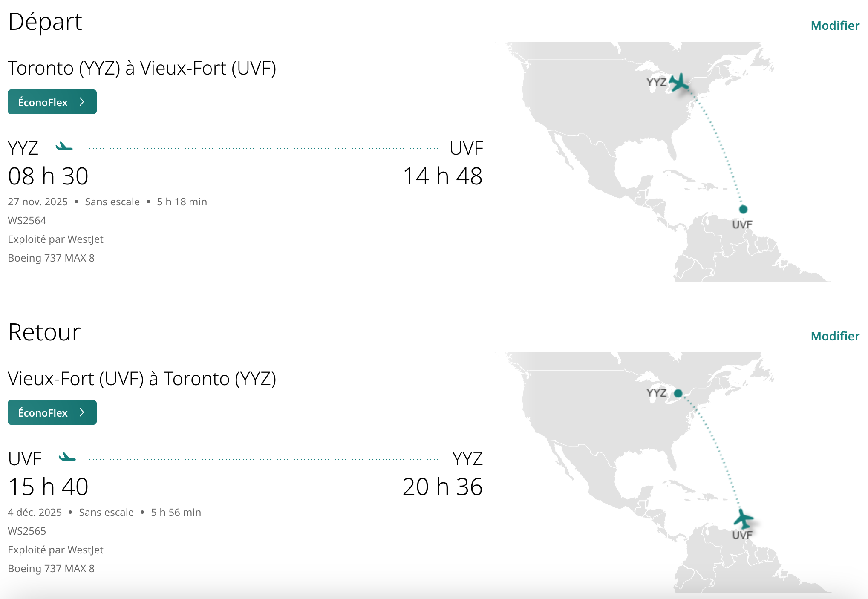Click the return plane icon next to UVF
Image resolution: width=868 pixels, height=599 pixels.
pos(66,458)
